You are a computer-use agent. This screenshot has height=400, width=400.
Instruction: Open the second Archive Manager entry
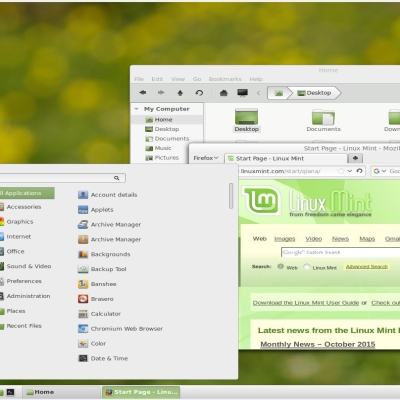pos(109,239)
